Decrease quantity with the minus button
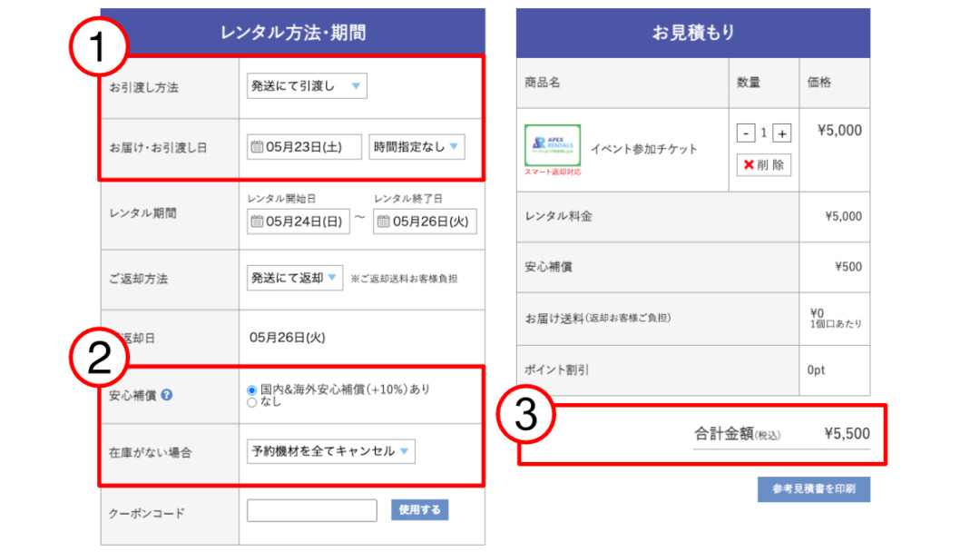980x552 pixels. point(746,133)
